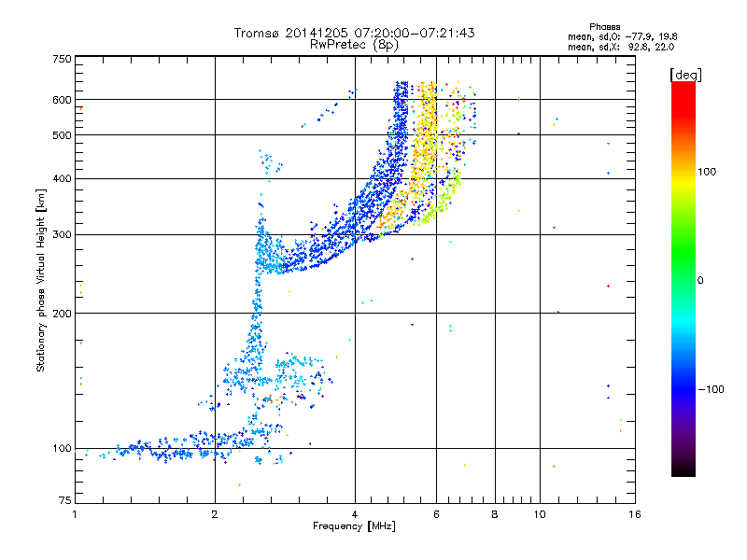Click the isolated red data point near 230 km
The image size is (747, 560).
pos(609,287)
